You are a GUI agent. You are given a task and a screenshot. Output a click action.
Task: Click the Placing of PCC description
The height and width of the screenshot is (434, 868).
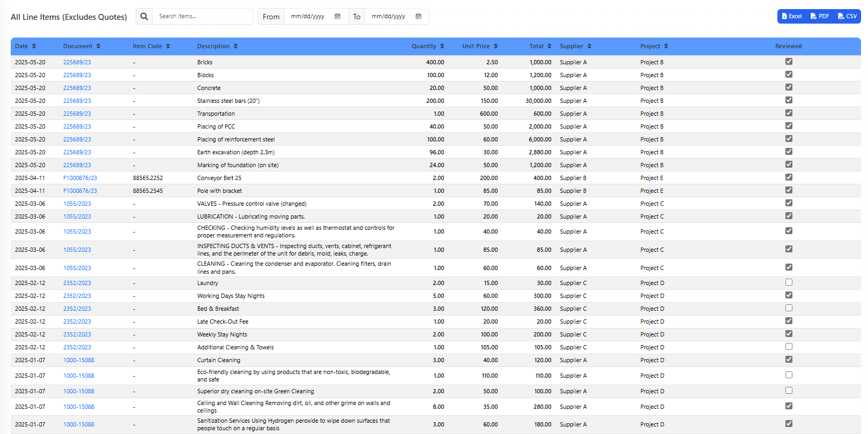pyautogui.click(x=216, y=126)
